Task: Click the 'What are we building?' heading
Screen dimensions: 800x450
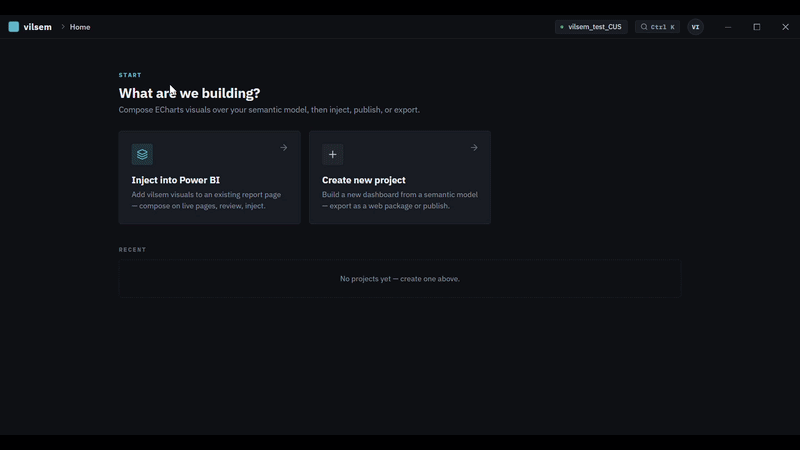Action: (x=189, y=93)
